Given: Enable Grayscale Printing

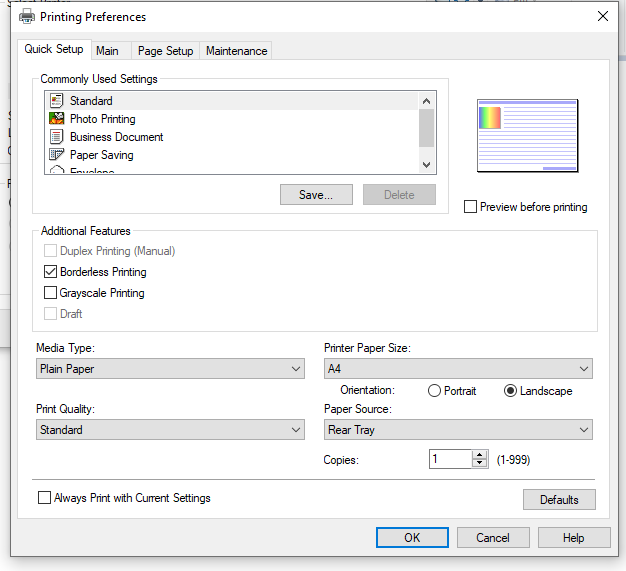Looking at the screenshot, I should point(51,293).
